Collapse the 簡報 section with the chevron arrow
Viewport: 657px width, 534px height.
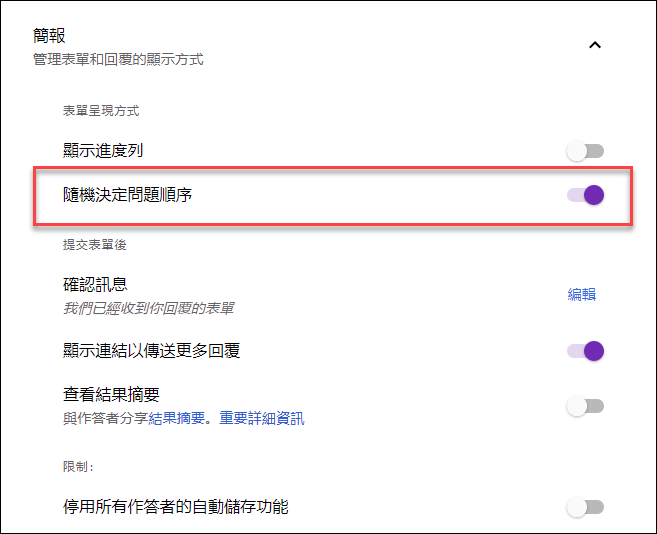pos(595,45)
